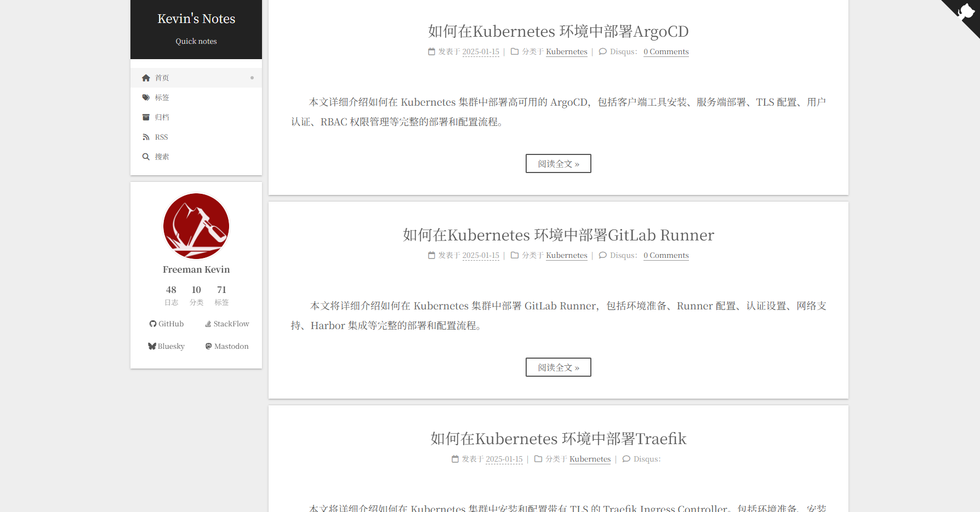The height and width of the screenshot is (512, 980).
Task: Open the RSS menu item
Action: 196,137
